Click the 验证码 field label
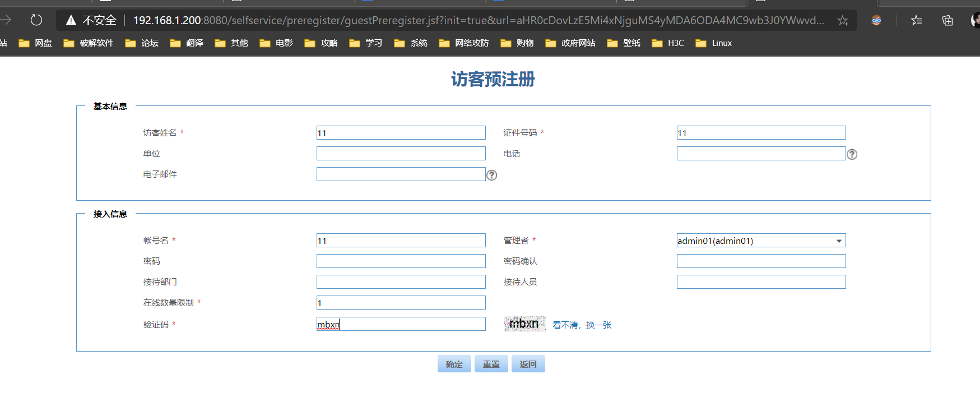Viewport: 980px width, 406px height. [156, 325]
